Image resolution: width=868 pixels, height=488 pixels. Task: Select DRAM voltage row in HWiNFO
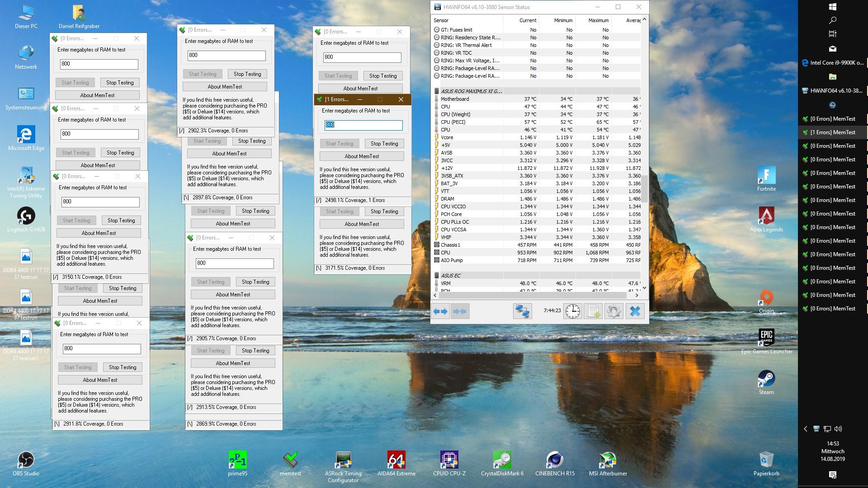[537, 199]
